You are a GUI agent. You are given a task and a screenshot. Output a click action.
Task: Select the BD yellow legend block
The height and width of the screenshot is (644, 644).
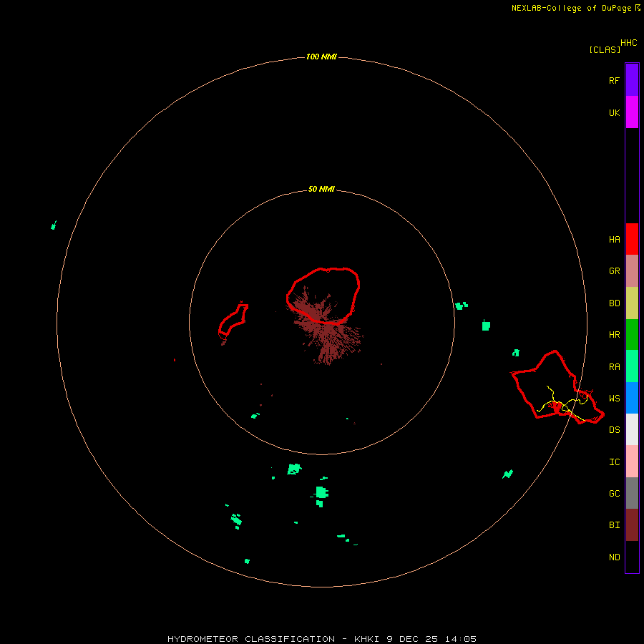pos(632,303)
